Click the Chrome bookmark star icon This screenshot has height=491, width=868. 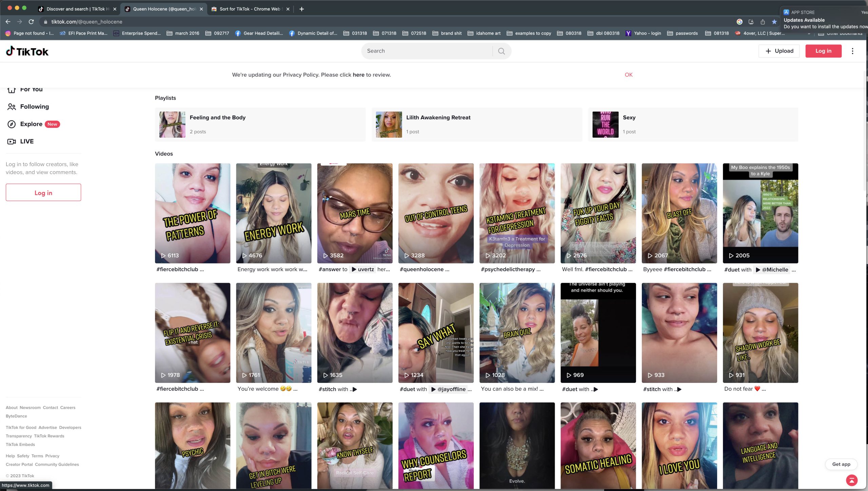click(x=774, y=22)
